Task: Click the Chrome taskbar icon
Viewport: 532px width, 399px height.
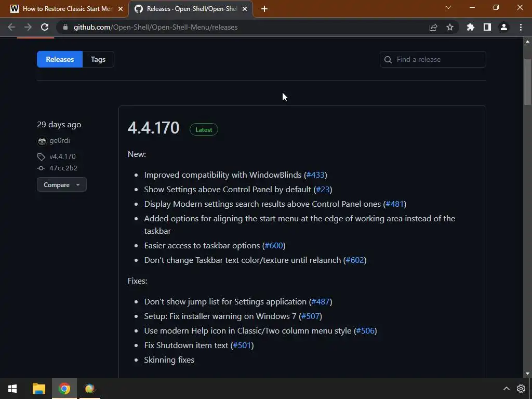Action: click(64, 389)
